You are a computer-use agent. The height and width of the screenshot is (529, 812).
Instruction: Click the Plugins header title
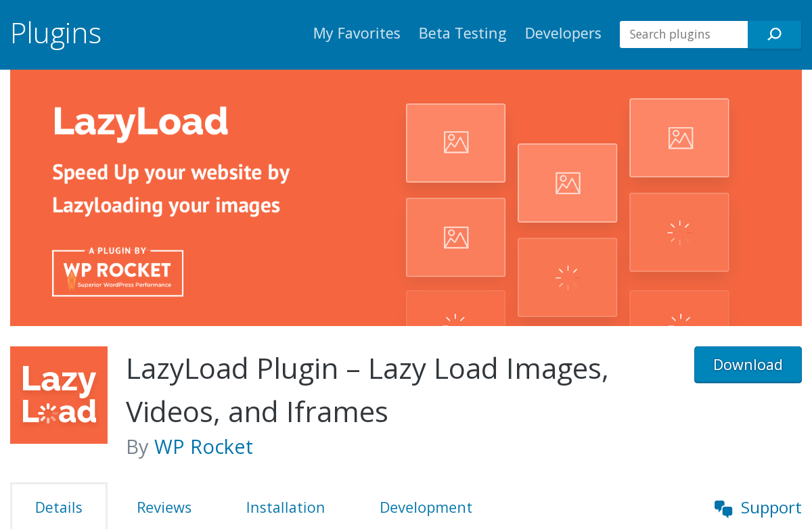click(x=56, y=34)
